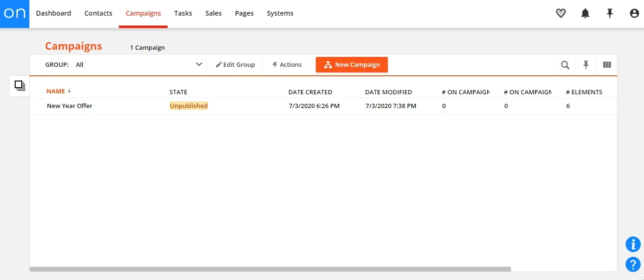This screenshot has width=644, height=280.
Task: Open the Actions menu
Action: (287, 65)
